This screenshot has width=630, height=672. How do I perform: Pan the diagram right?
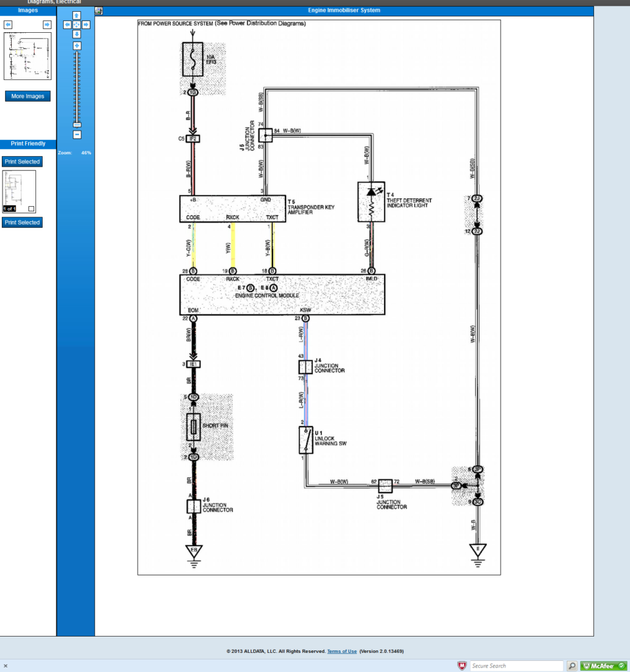(x=86, y=25)
